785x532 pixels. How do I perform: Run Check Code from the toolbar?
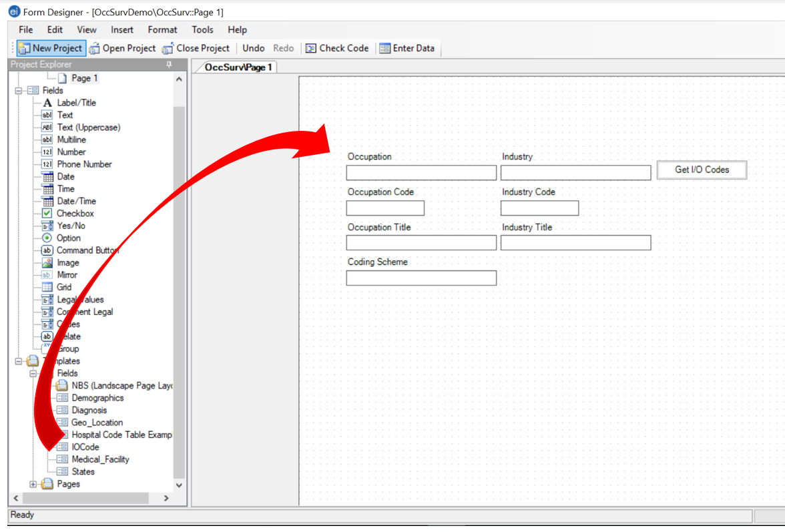[x=338, y=48]
